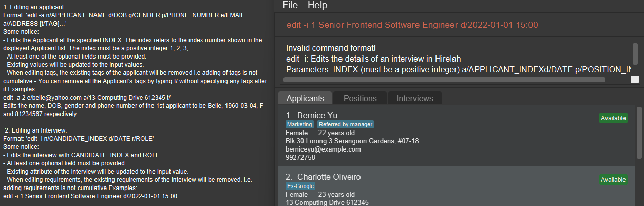This screenshot has width=644, height=206.
Task: Click '13 Computing Drive 612345' under Charlotte Oliveiro
Action: [x=327, y=202]
